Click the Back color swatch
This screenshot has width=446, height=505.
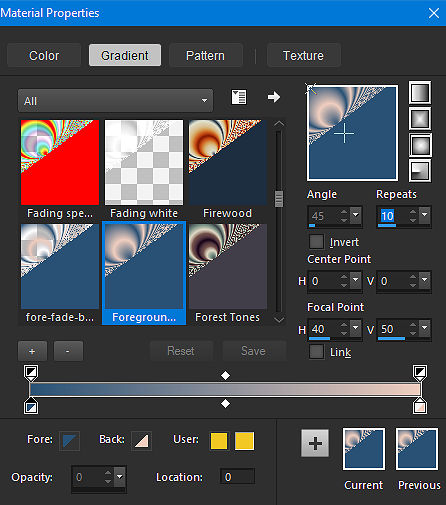point(142,441)
